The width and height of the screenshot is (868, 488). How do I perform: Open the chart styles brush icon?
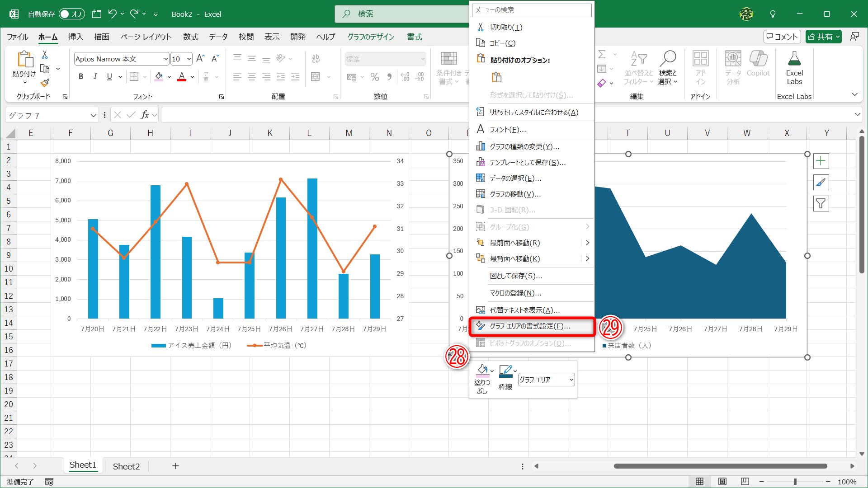821,183
